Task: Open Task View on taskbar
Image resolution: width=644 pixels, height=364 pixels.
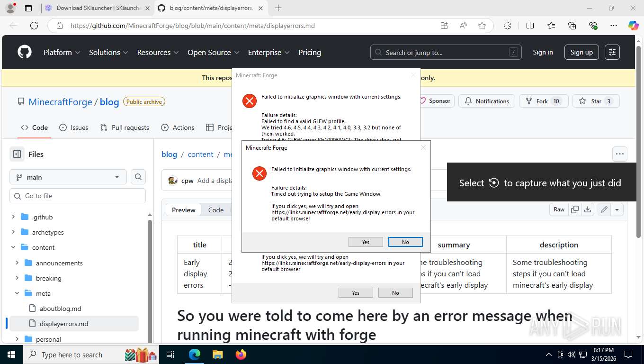Action: point(170,355)
